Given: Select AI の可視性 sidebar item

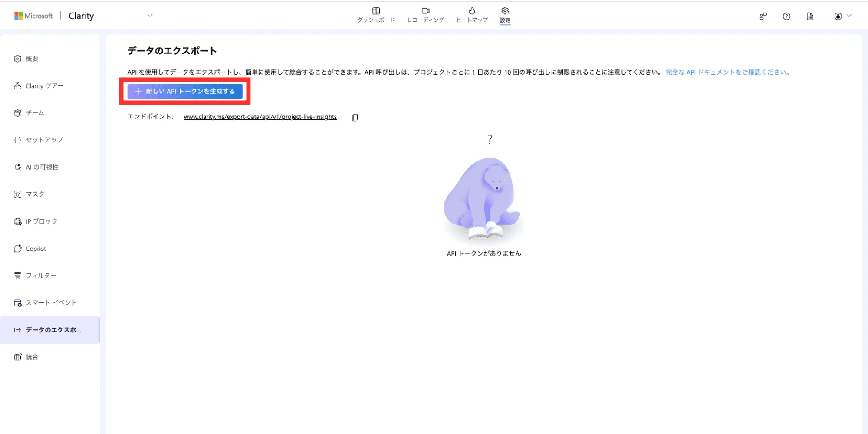Looking at the screenshot, I should click(50, 167).
